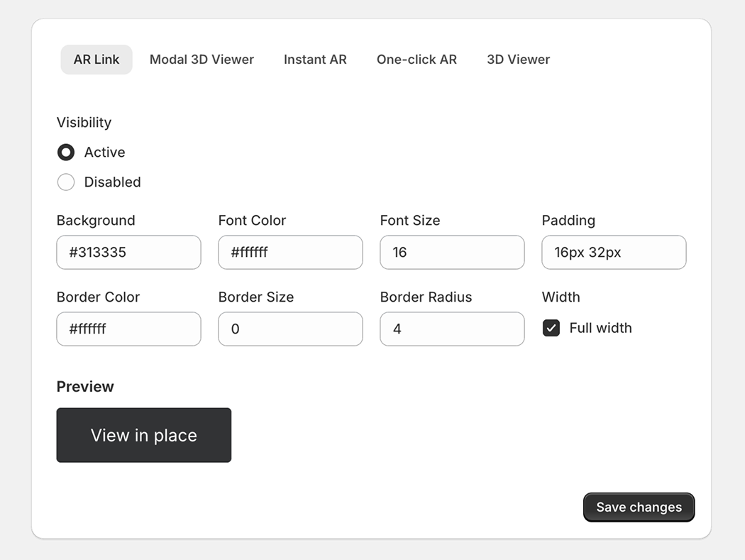745x560 pixels.
Task: Choose the Disabled visibility radio button
Action: [66, 182]
